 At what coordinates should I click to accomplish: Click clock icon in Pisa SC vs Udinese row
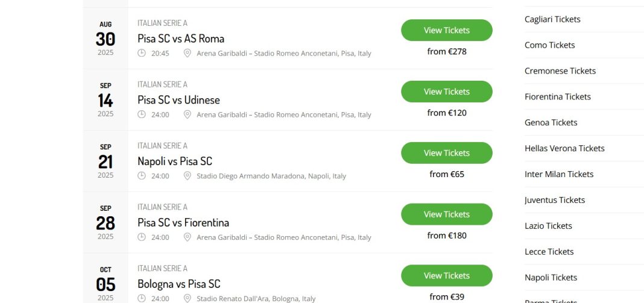point(141,114)
